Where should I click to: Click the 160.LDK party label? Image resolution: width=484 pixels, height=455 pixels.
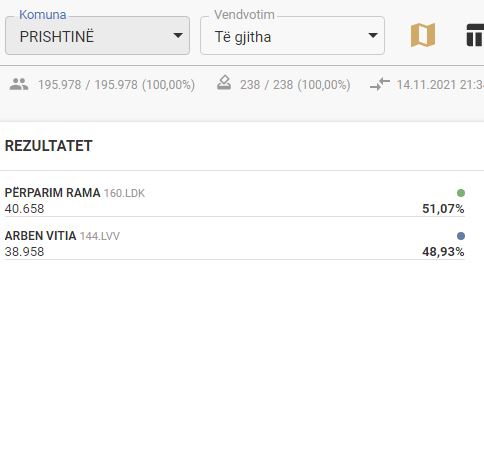coord(124,193)
